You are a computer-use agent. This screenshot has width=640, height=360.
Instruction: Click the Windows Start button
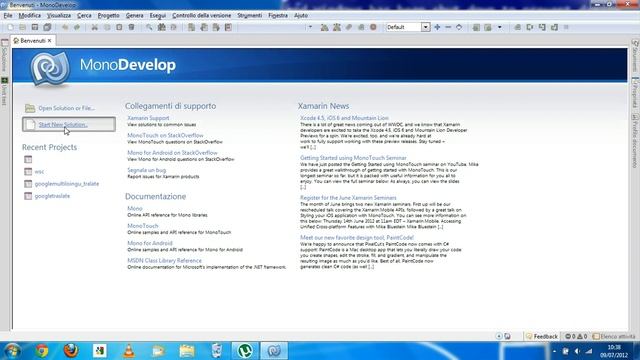[12, 351]
